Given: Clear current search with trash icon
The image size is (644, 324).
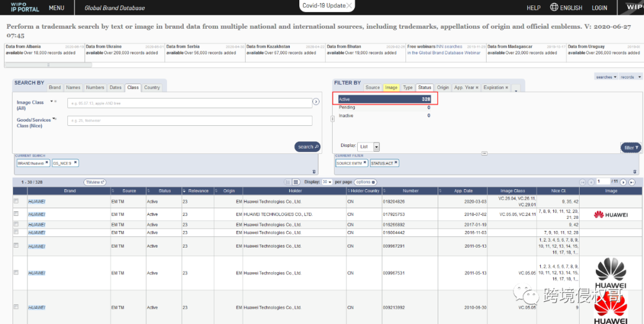Looking at the screenshot, I should (x=314, y=172).
